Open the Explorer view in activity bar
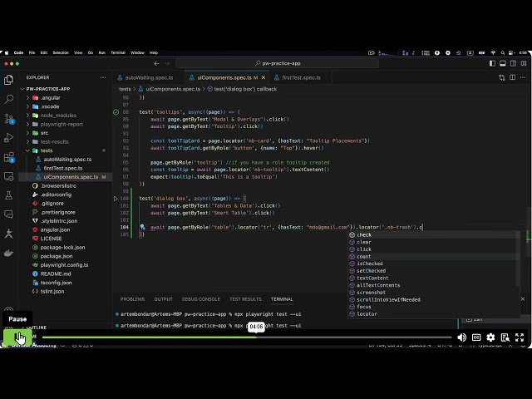 (x=9, y=80)
